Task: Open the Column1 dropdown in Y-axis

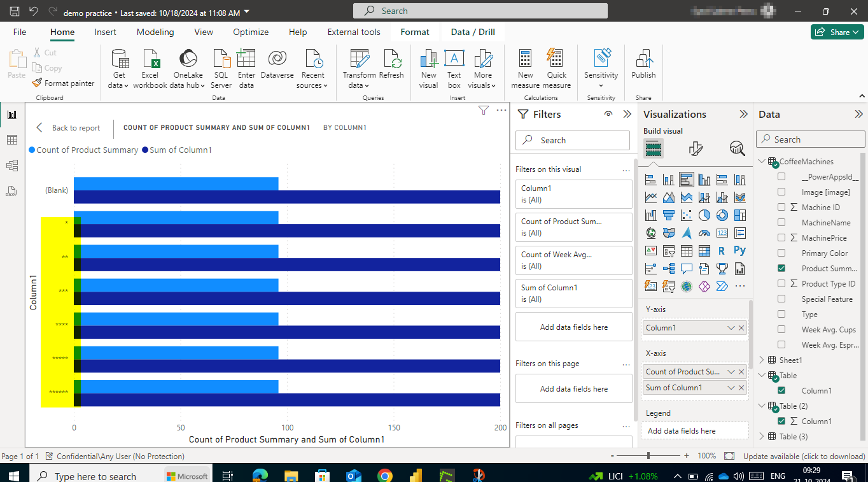Action: coord(731,327)
